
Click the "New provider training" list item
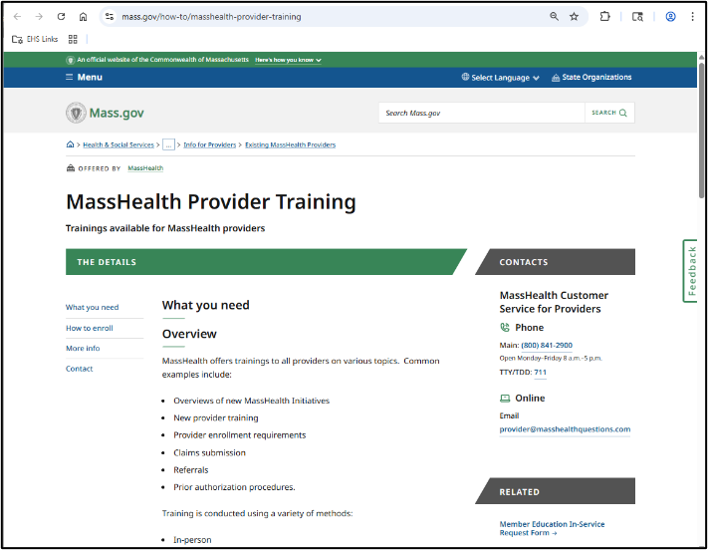click(216, 418)
